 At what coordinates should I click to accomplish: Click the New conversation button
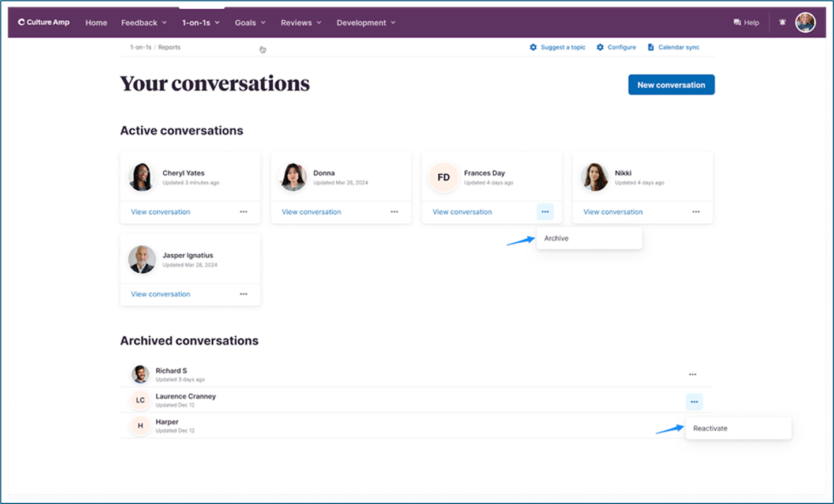pyautogui.click(x=671, y=85)
